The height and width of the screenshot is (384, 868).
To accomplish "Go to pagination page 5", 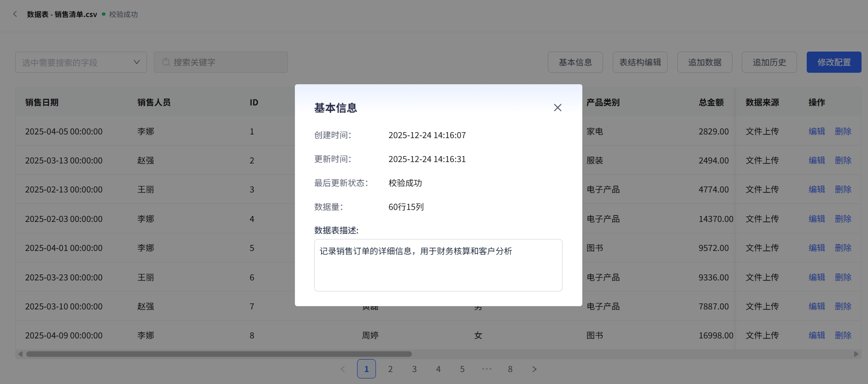I will [462, 369].
